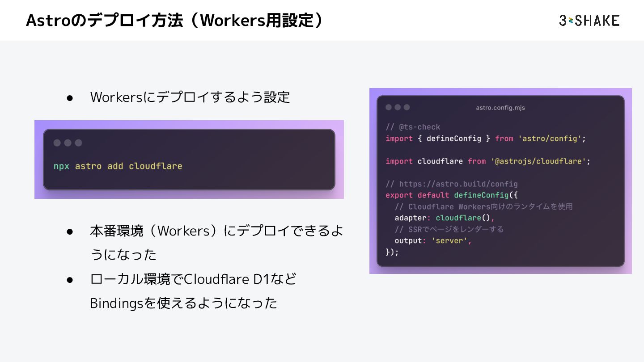Click the terminal code image with npx command
Screen dimensions: 644x362
point(189,160)
